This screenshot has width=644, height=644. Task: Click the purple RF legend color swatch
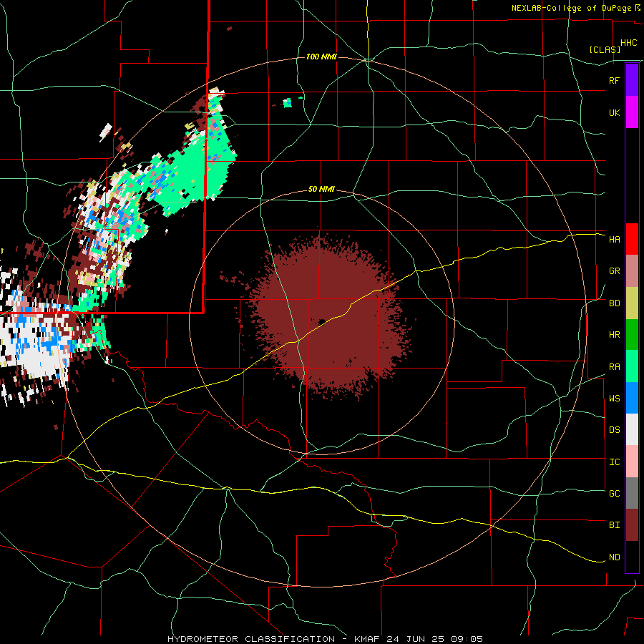tap(632, 80)
